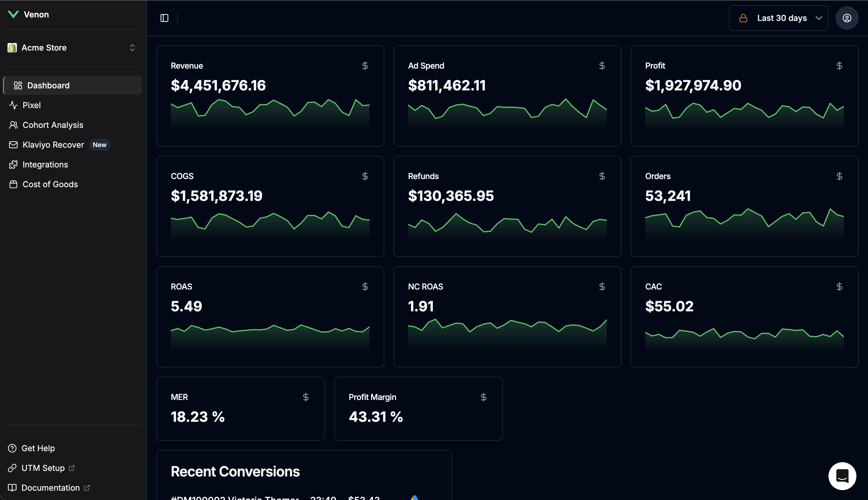Click the Venon logo icon

pyautogui.click(x=13, y=15)
